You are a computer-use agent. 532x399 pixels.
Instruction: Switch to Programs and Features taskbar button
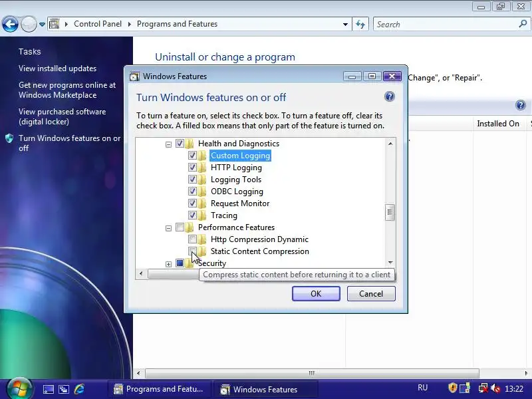[x=159, y=389]
